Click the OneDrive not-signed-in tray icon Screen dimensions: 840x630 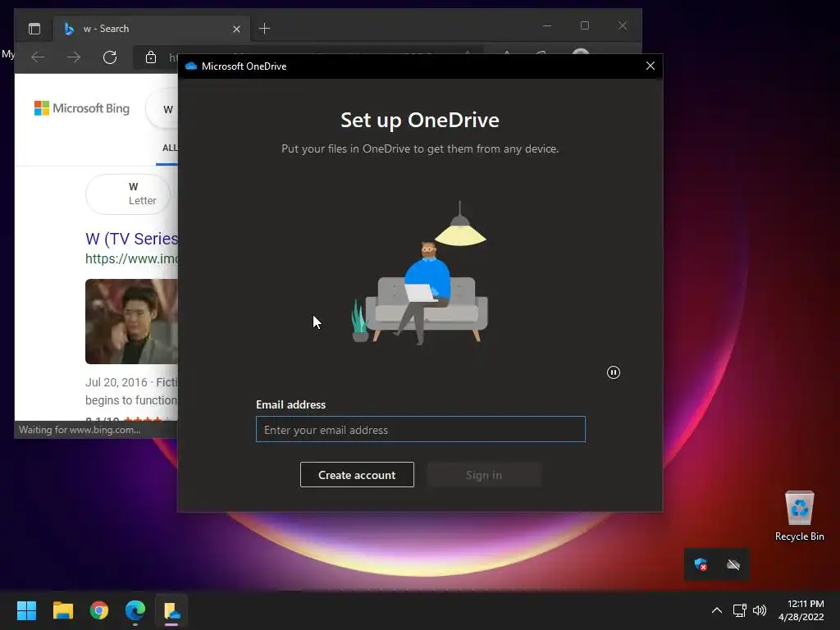tap(733, 564)
